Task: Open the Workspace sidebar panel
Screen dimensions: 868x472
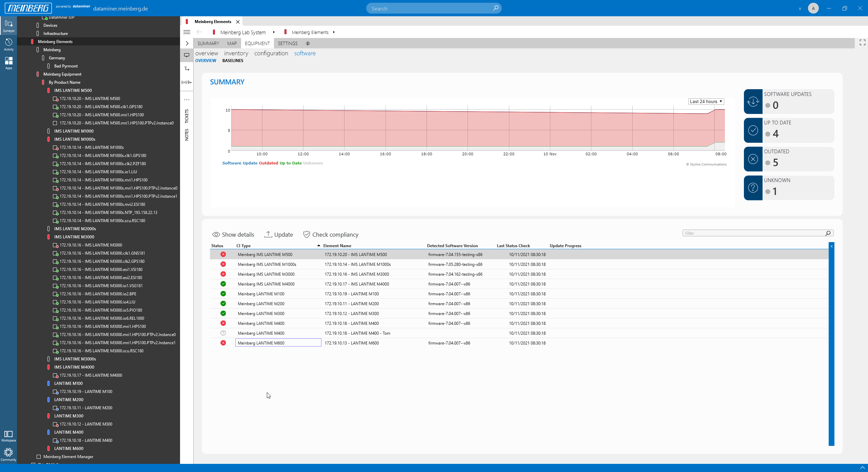Action: click(8, 436)
